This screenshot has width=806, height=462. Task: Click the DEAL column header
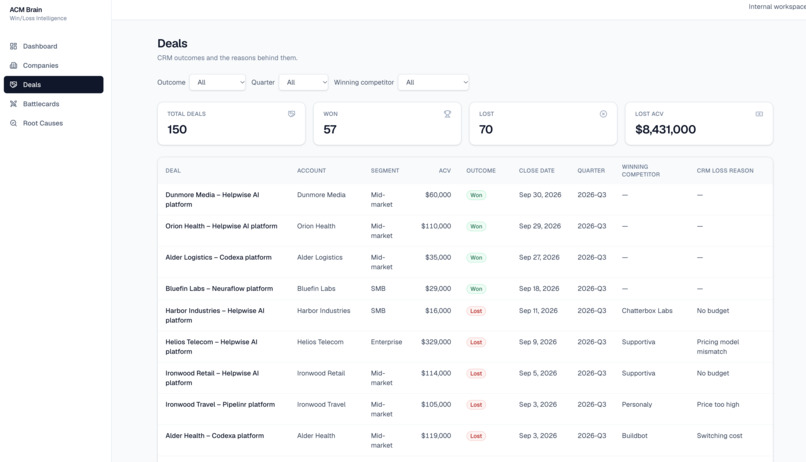[173, 171]
